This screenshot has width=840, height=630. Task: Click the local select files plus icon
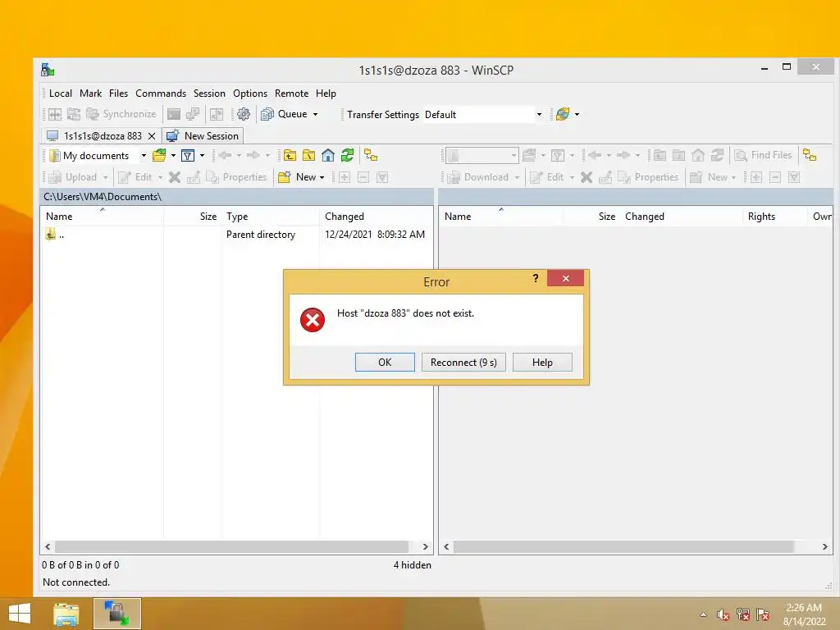[345, 177]
